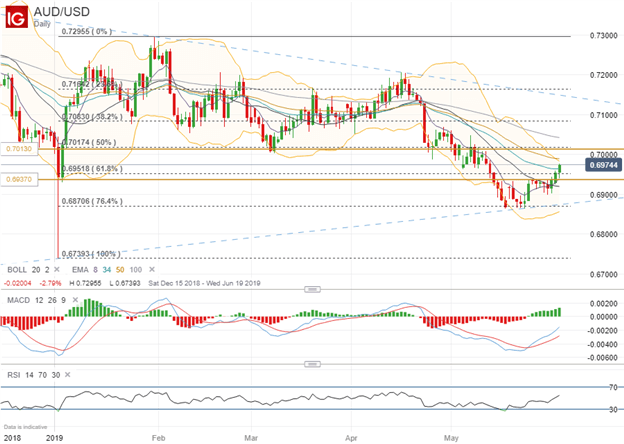Click the 0.70174 (50%) Fibonacci label
The height and width of the screenshot is (444, 624).
pos(89,142)
